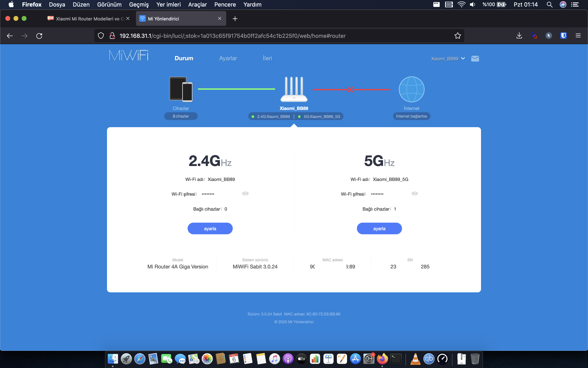Open VLC from the Dock

415,359
